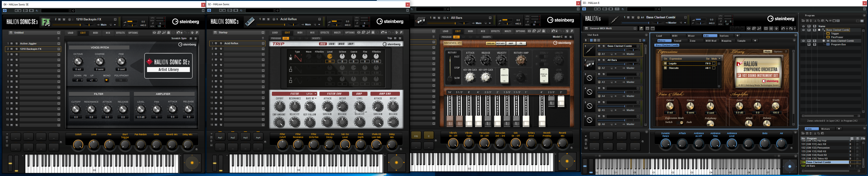Image resolution: width=868 pixels, height=176 pixels.
Task: Click the Arp1 pad in HALion Sonic 3
Action: [220, 137]
